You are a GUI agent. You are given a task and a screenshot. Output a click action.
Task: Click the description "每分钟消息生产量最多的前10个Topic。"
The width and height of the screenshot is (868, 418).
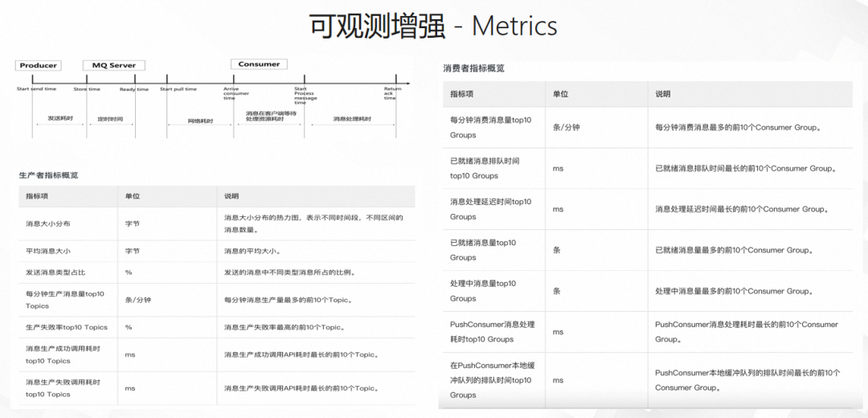click(x=289, y=300)
